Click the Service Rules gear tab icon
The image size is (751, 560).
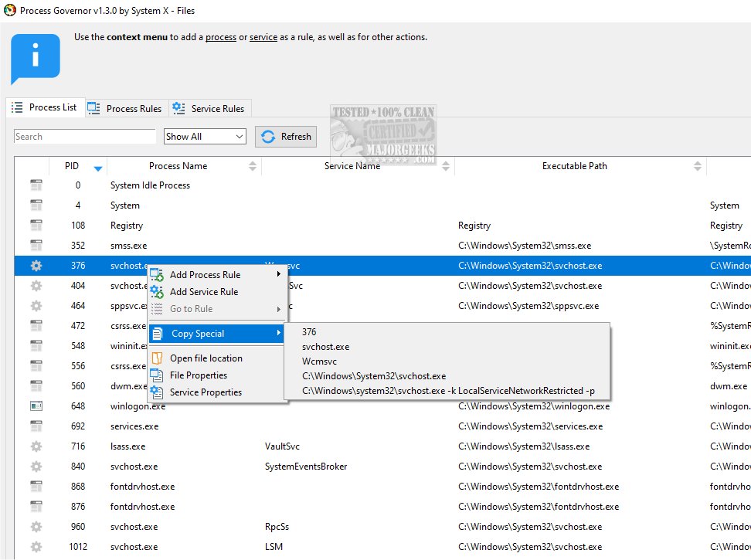[178, 108]
